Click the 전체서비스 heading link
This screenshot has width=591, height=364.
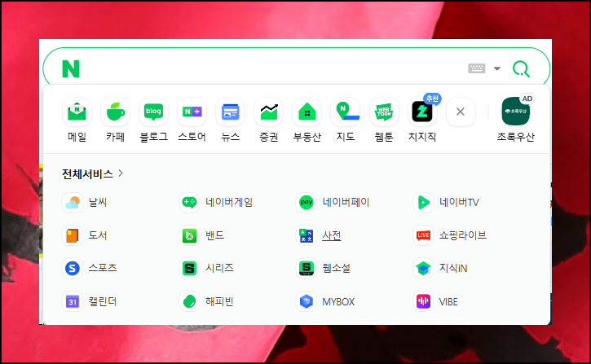(87, 174)
